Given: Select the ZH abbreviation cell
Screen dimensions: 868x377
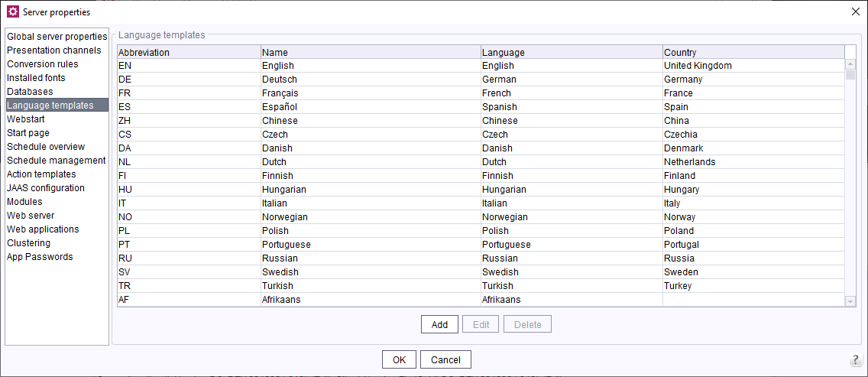Looking at the screenshot, I should pos(189,120).
